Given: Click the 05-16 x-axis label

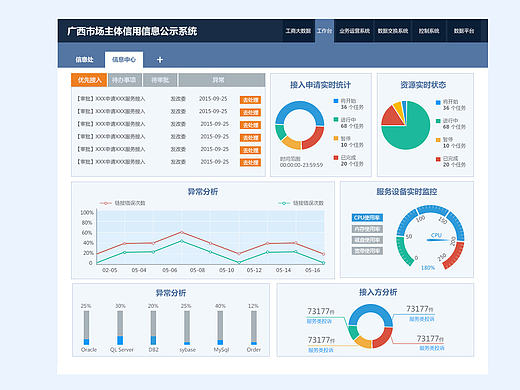Looking at the screenshot, I should pyautogui.click(x=312, y=270).
